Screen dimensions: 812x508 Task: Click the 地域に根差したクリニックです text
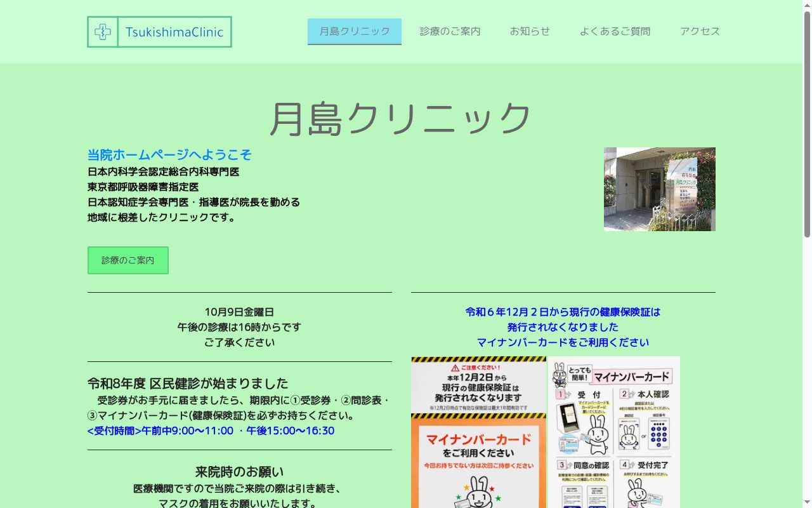pos(162,217)
